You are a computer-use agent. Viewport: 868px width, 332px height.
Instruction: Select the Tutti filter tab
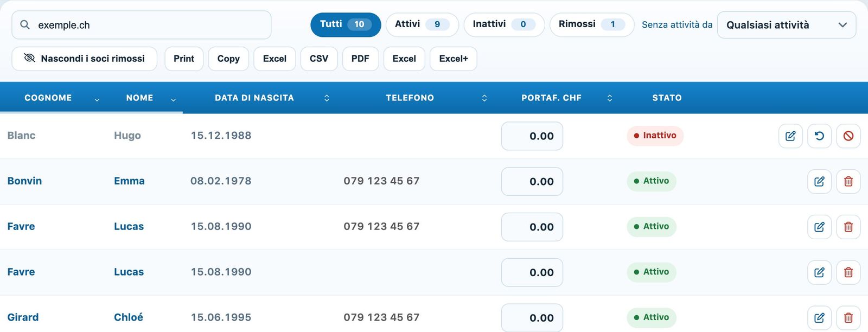[x=346, y=24]
